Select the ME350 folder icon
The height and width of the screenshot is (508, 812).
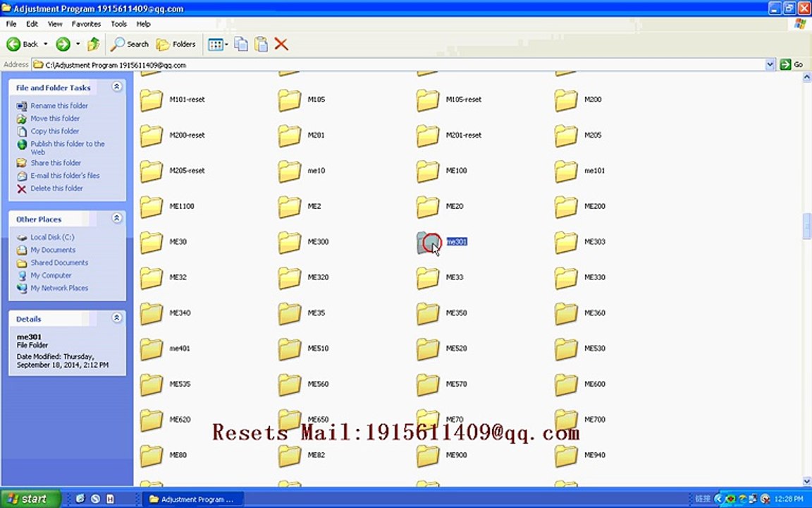pyautogui.click(x=428, y=313)
